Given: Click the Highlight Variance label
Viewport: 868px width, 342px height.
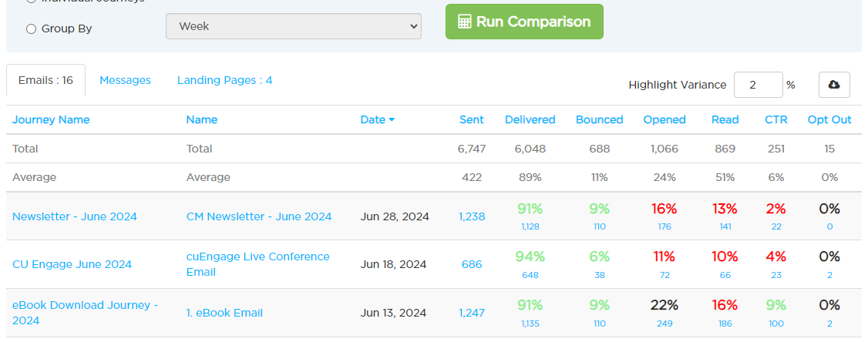Looking at the screenshot, I should point(678,85).
